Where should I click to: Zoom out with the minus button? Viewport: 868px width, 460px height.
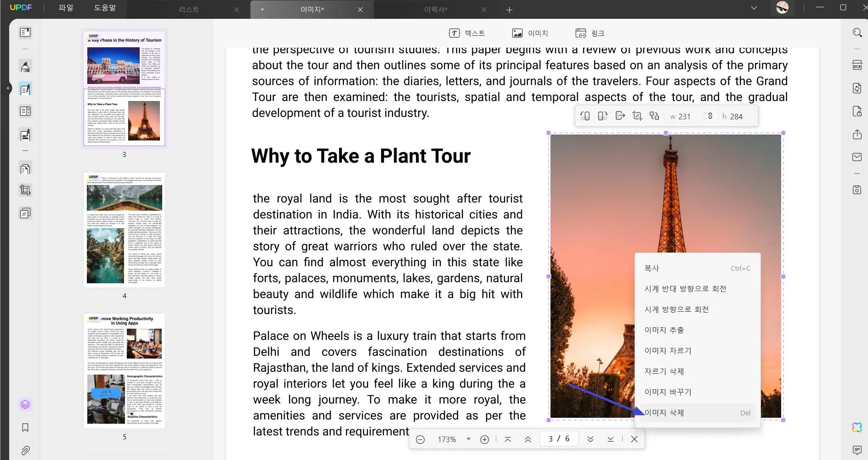420,439
